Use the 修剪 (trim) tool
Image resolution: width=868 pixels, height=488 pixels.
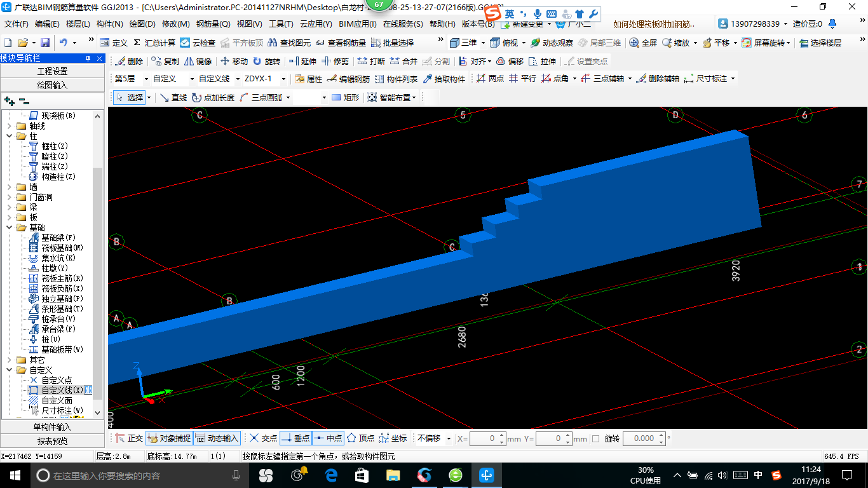[335, 62]
